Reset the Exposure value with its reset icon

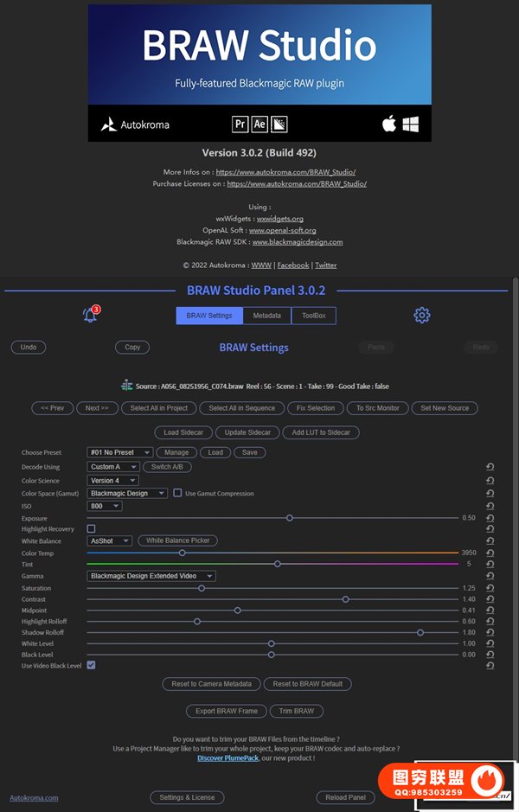click(x=490, y=518)
